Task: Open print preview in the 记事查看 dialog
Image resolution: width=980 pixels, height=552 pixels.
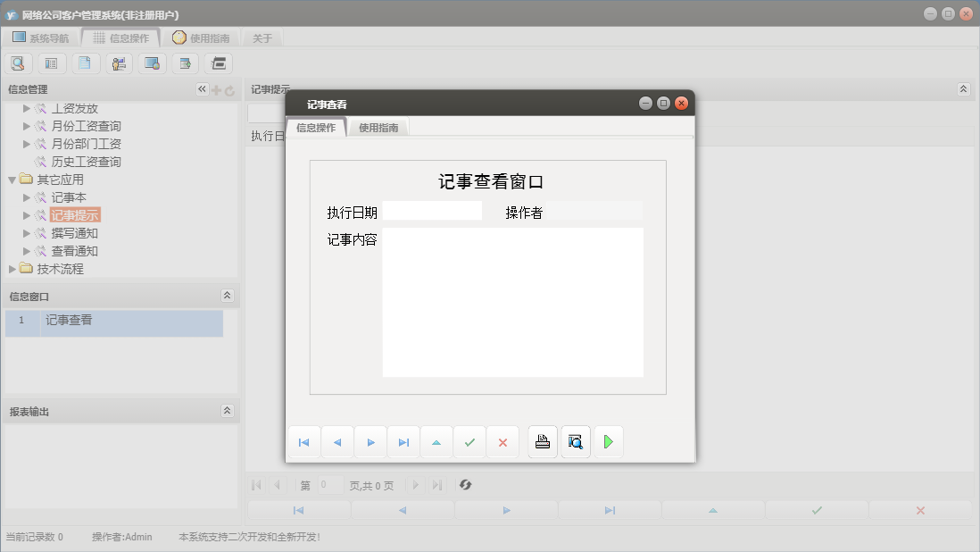Action: (575, 441)
